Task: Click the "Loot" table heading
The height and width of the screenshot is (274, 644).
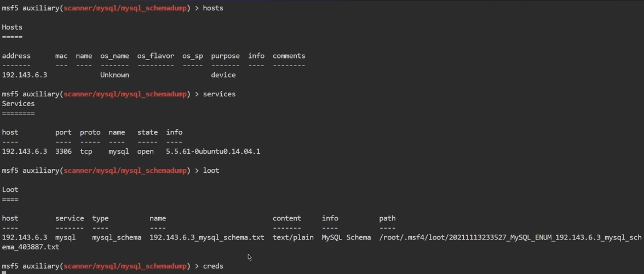Action: pos(10,190)
